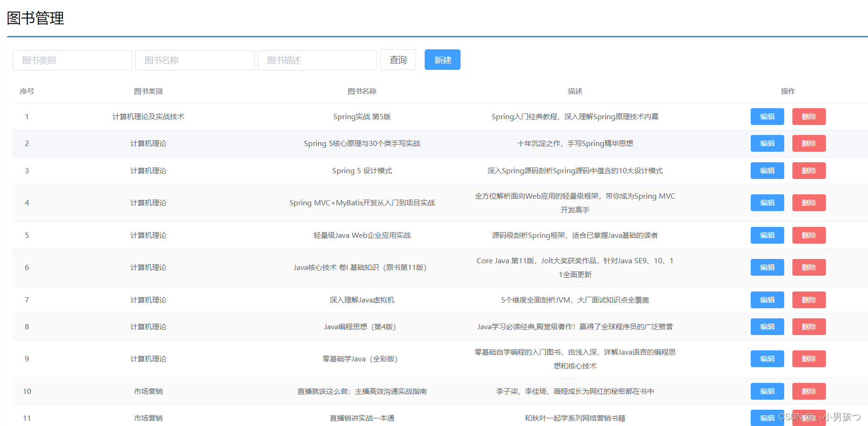Screen dimensions: 868x426
Task: Click the name 零基础学Java（全彩版）
Action: pyautogui.click(x=360, y=359)
